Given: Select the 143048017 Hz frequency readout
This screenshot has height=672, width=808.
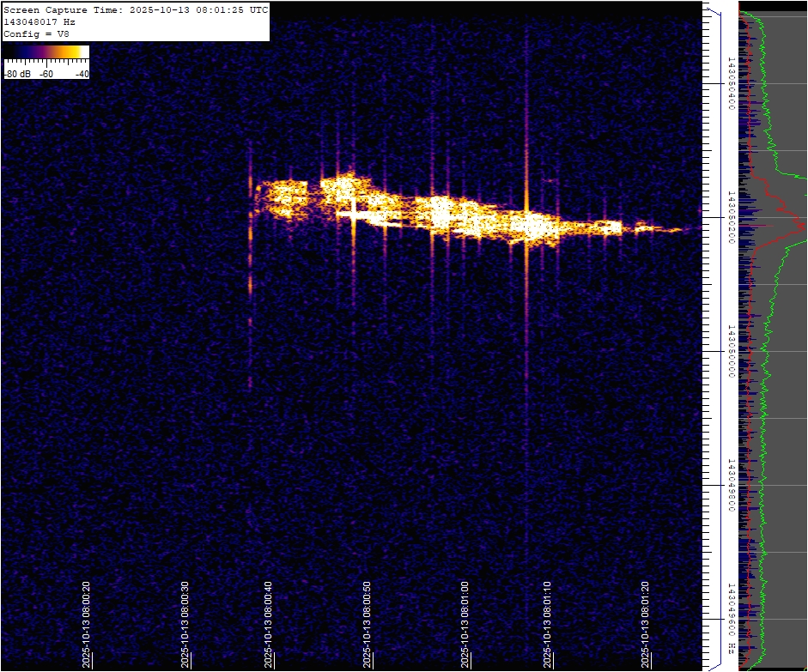Looking at the screenshot, I should (38, 21).
